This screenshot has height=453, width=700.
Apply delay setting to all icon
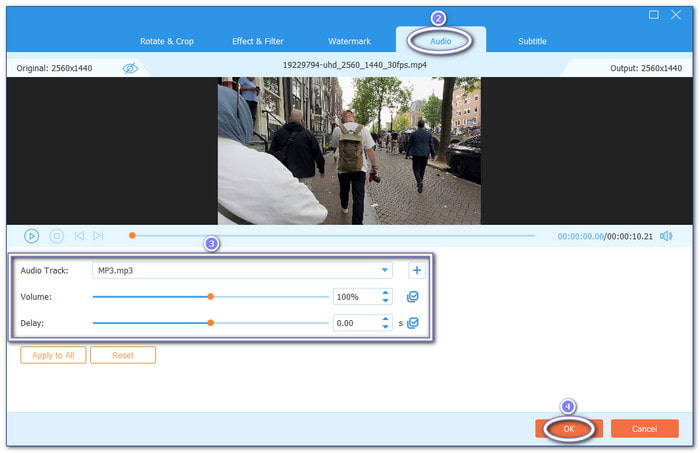point(413,323)
